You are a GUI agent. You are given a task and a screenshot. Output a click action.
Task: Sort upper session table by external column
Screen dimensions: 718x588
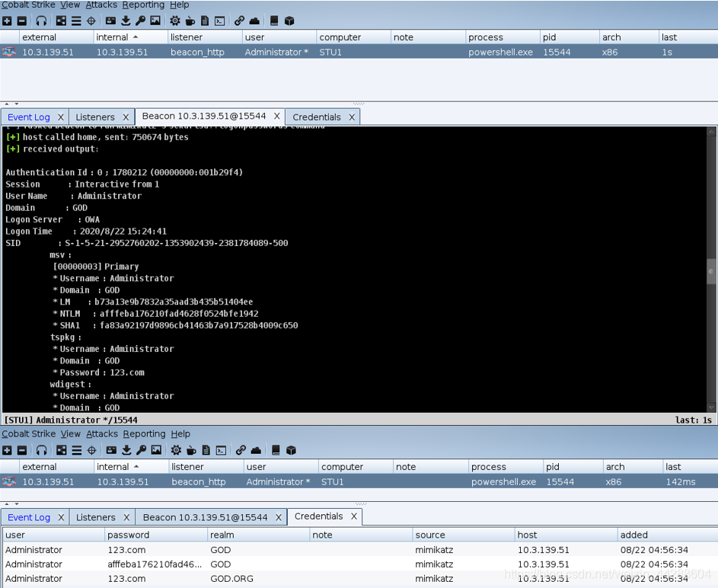(x=56, y=37)
